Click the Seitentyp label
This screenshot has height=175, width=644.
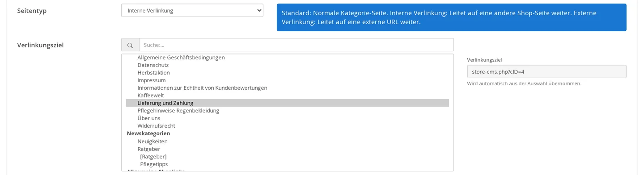[32, 11]
